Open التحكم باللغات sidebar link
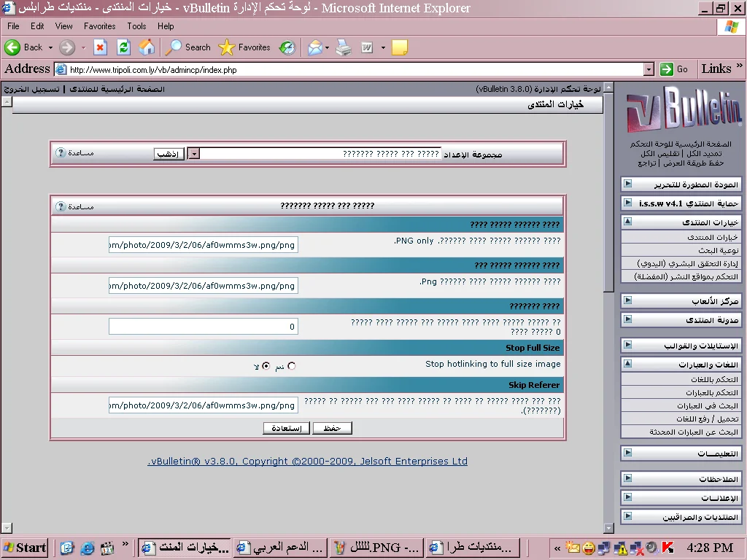This screenshot has width=747, height=560. pyautogui.click(x=715, y=379)
